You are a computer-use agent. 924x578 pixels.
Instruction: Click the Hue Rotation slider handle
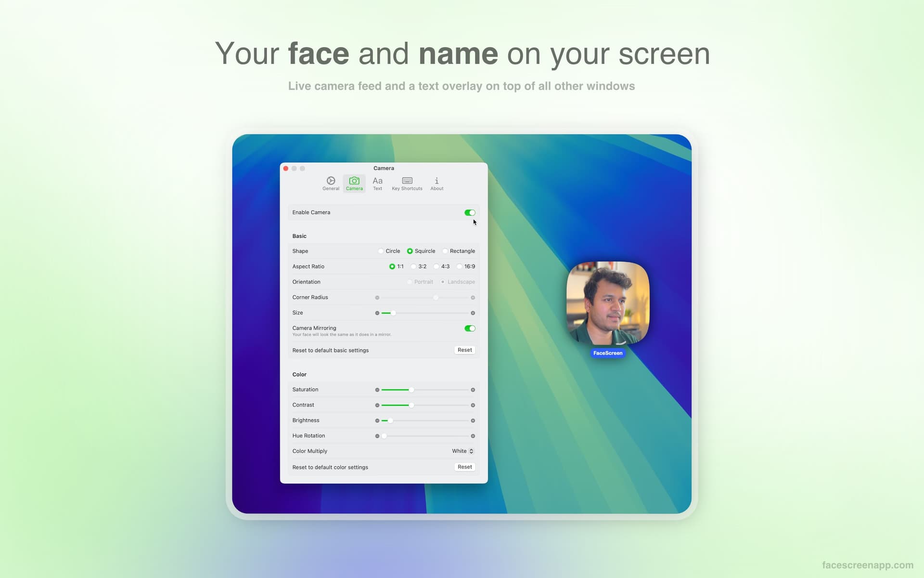[384, 436]
